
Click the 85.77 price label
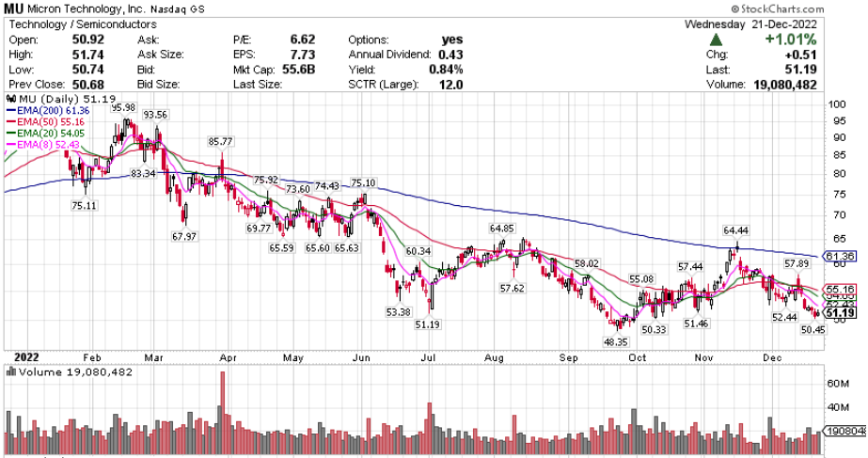[x=220, y=141]
